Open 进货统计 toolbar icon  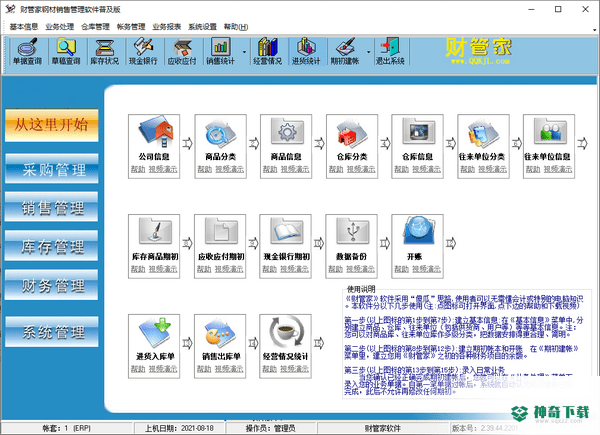coord(306,51)
